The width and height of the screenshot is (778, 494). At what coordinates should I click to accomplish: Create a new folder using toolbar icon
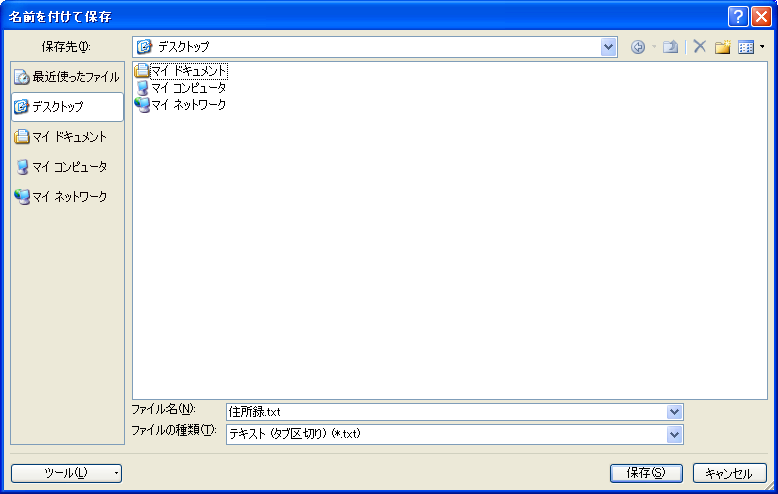(x=722, y=47)
